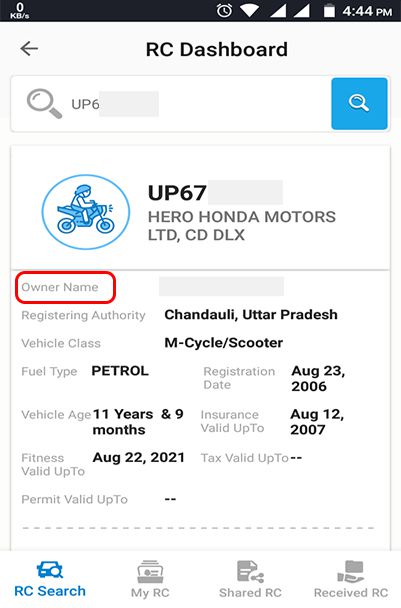Go back using the arrow icon
Viewport: 401px width, 608px height.
click(x=29, y=48)
